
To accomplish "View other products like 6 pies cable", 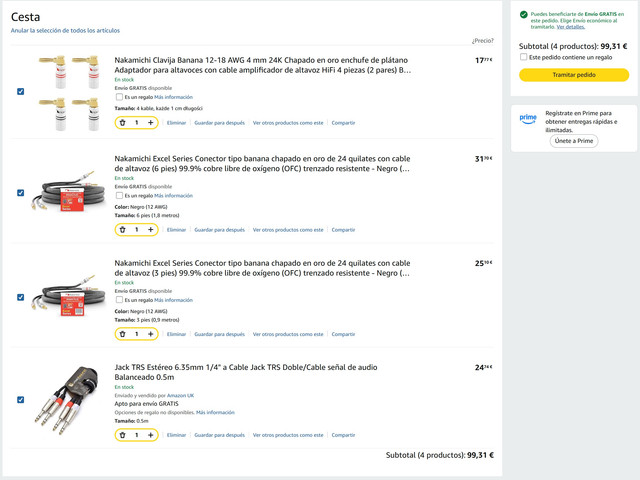I will tap(288, 230).
